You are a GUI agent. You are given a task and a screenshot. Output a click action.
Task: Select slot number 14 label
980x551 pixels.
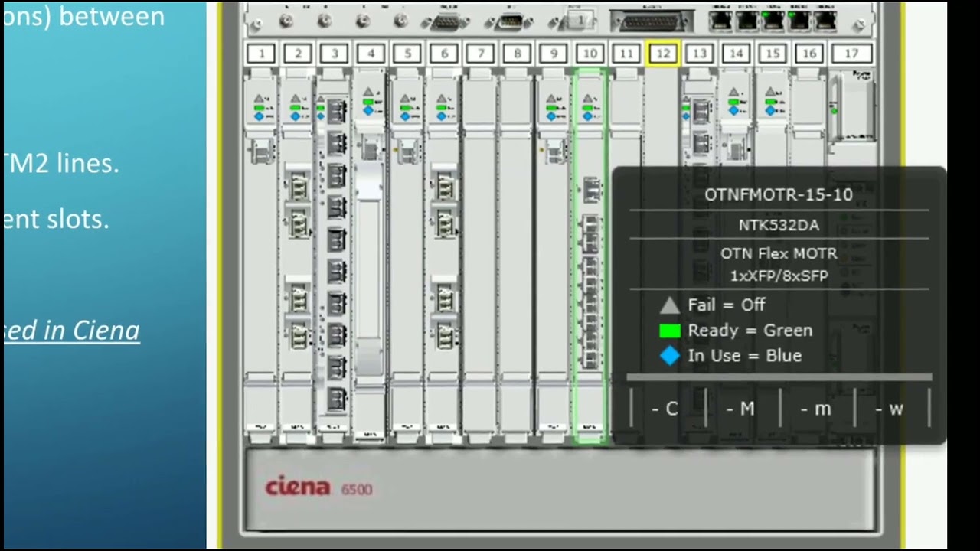point(736,54)
